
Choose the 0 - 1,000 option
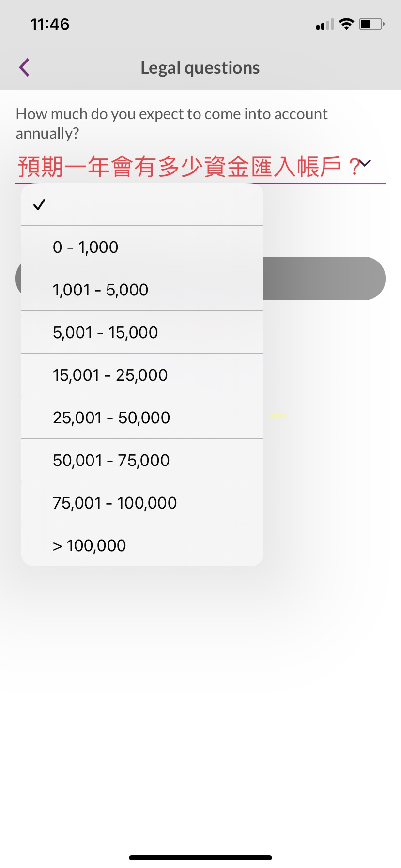pyautogui.click(x=142, y=247)
